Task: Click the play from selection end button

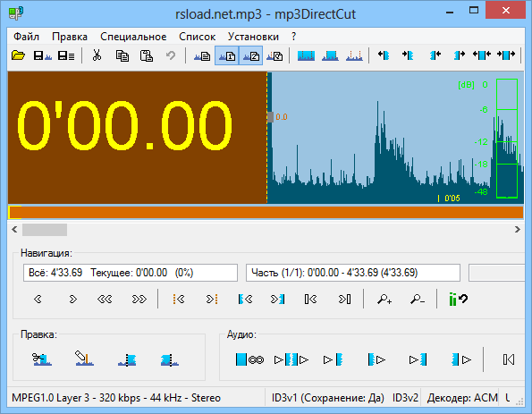Action: pyautogui.click(x=461, y=359)
